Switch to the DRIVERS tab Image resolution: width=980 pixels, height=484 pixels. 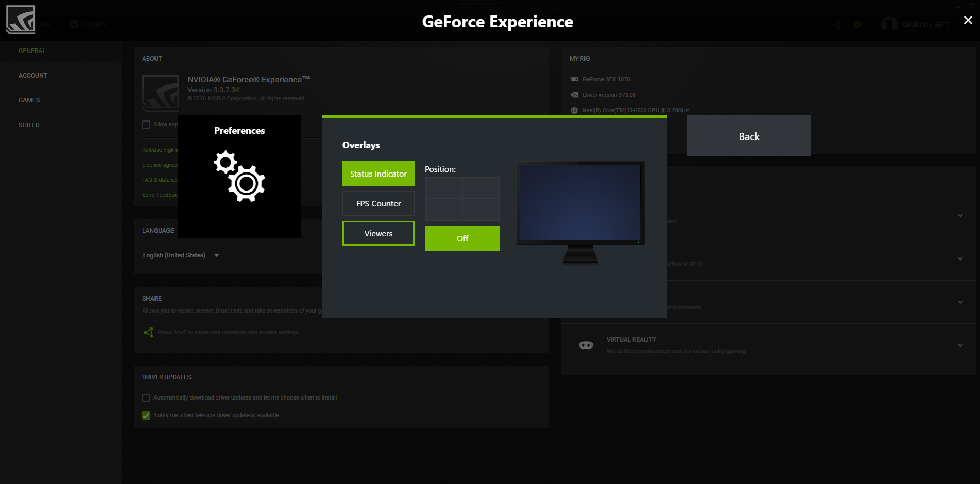(89, 24)
